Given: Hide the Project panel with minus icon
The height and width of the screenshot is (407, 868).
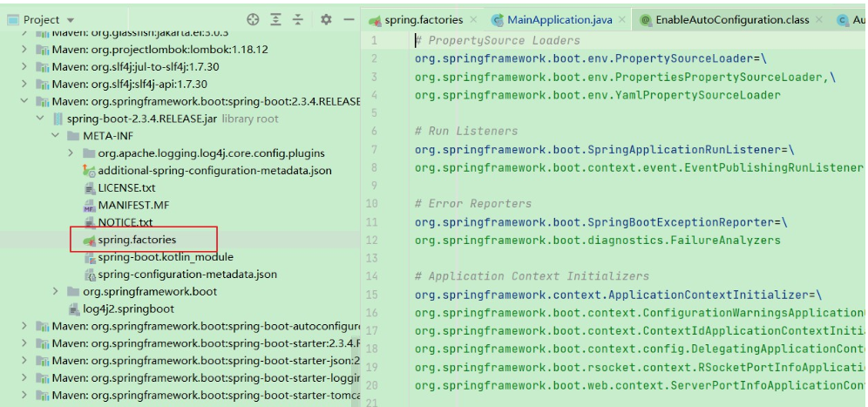Looking at the screenshot, I should click(x=349, y=20).
